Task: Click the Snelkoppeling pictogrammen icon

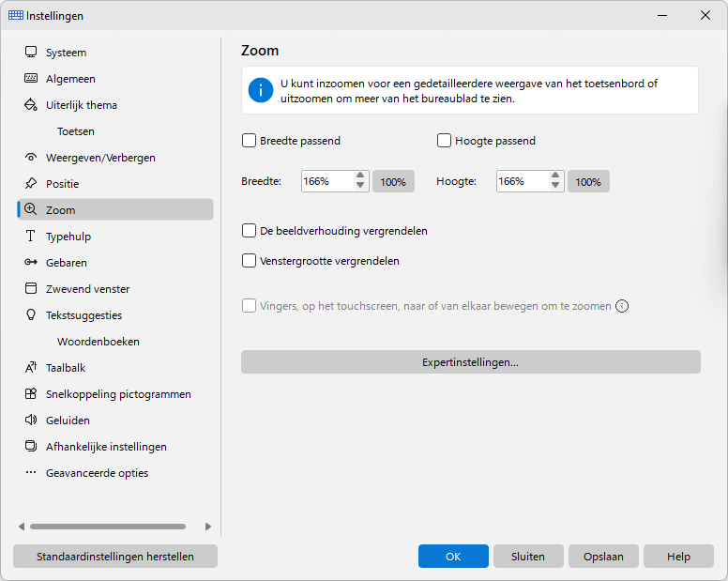Action: point(31,393)
